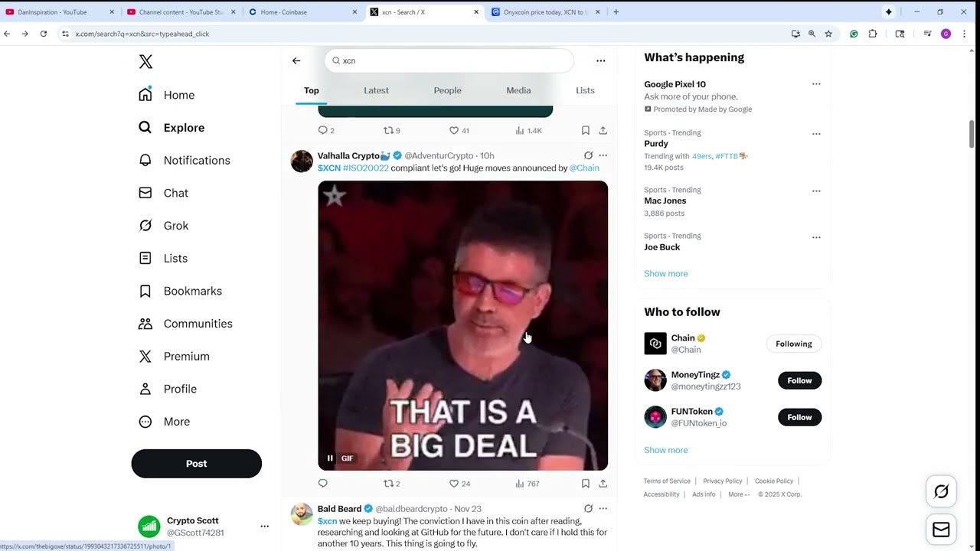This screenshot has height=551, width=980.
Task: Bookmark the Valhalla Crypto post
Action: (585, 484)
